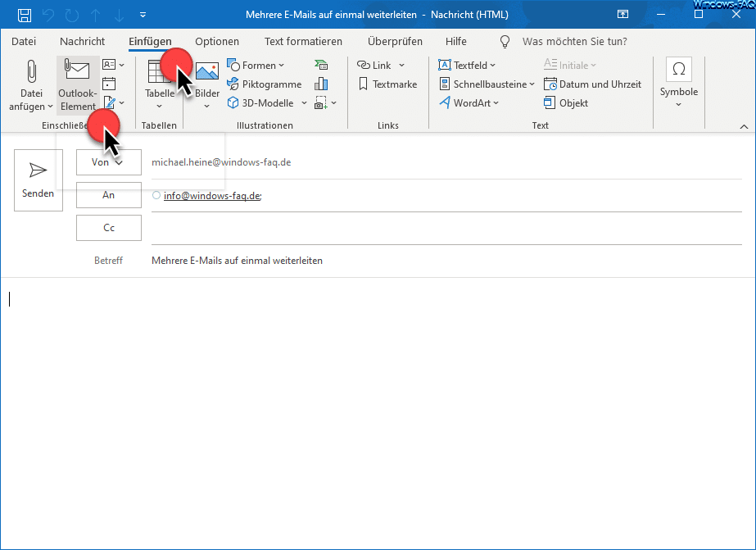The height and width of the screenshot is (550, 756).
Task: Insert Datum und Uhrzeit
Action: pyautogui.click(x=592, y=84)
